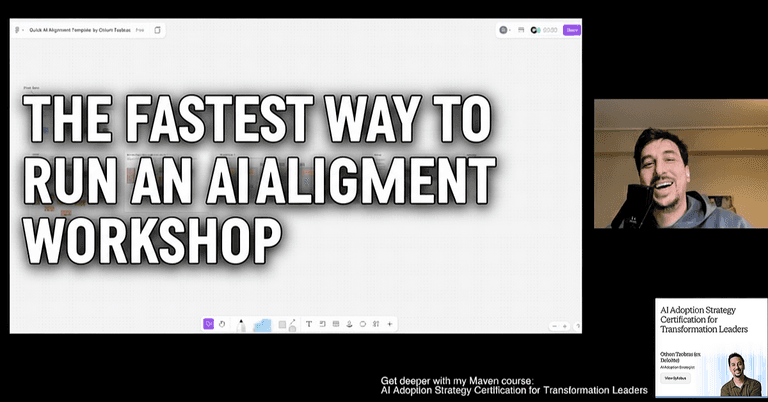
Task: Select the Text tool
Action: point(309,324)
